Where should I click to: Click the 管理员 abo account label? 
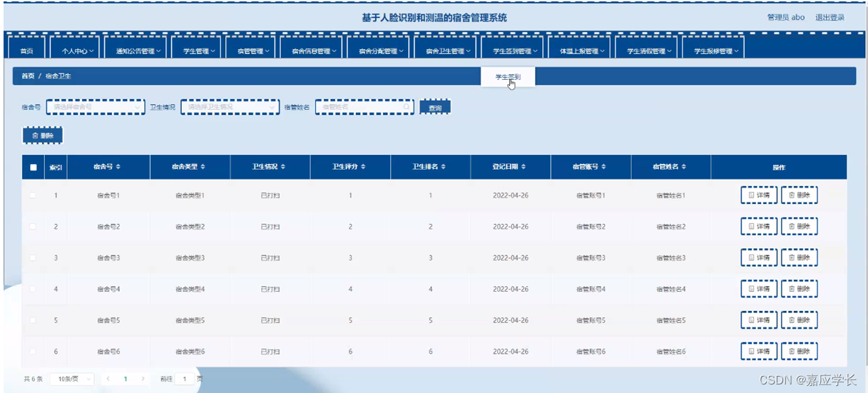point(786,18)
